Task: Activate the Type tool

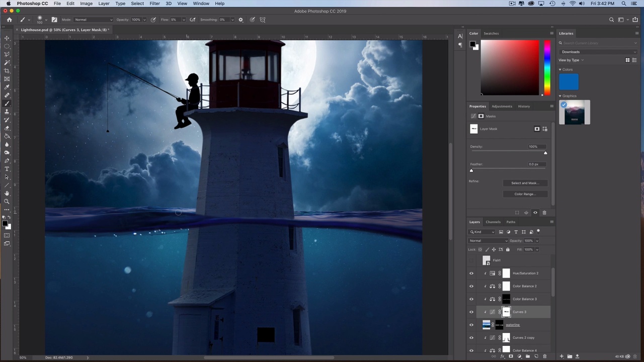Action: click(x=7, y=169)
